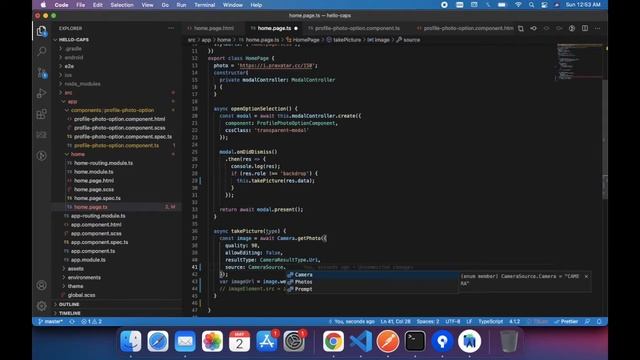Open the File menu

[81, 5]
